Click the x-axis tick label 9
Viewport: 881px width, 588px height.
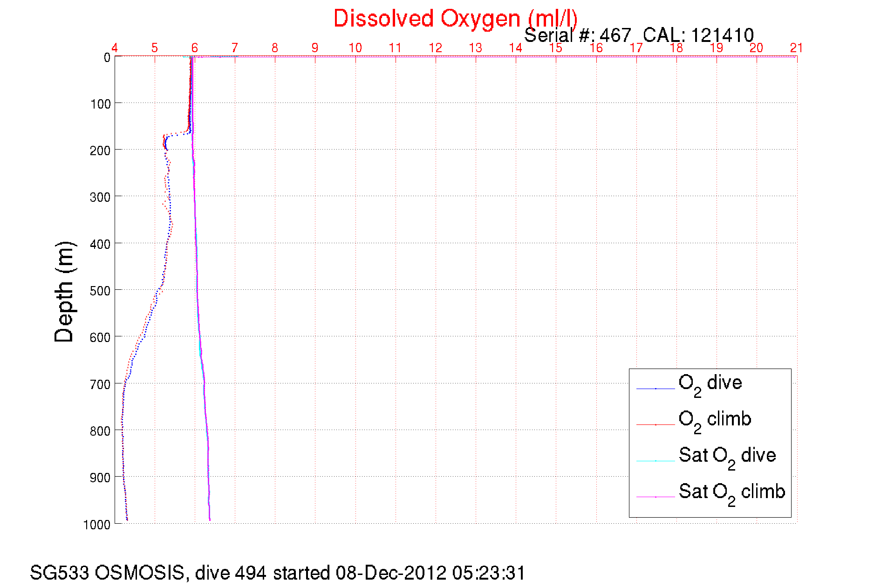[x=315, y=48]
